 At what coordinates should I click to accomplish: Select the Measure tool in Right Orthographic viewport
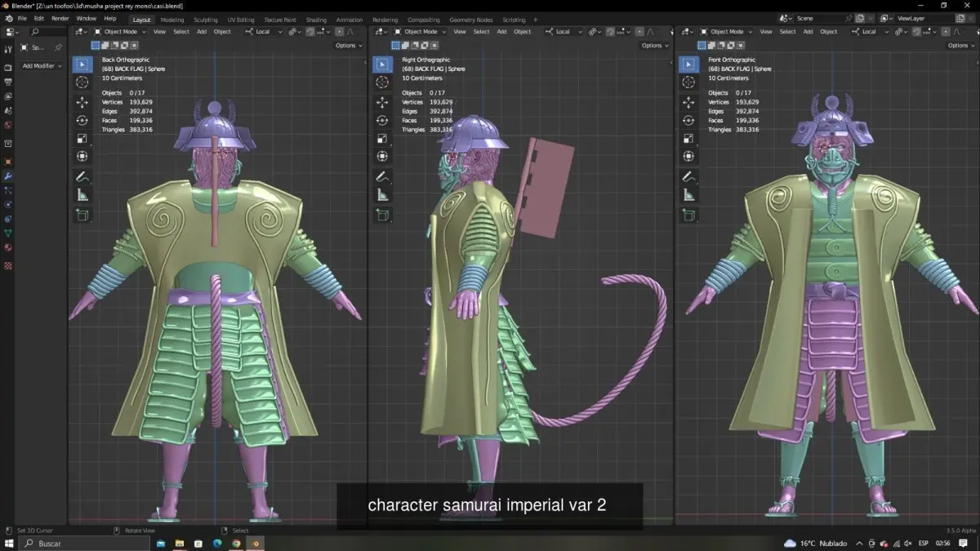[382, 194]
